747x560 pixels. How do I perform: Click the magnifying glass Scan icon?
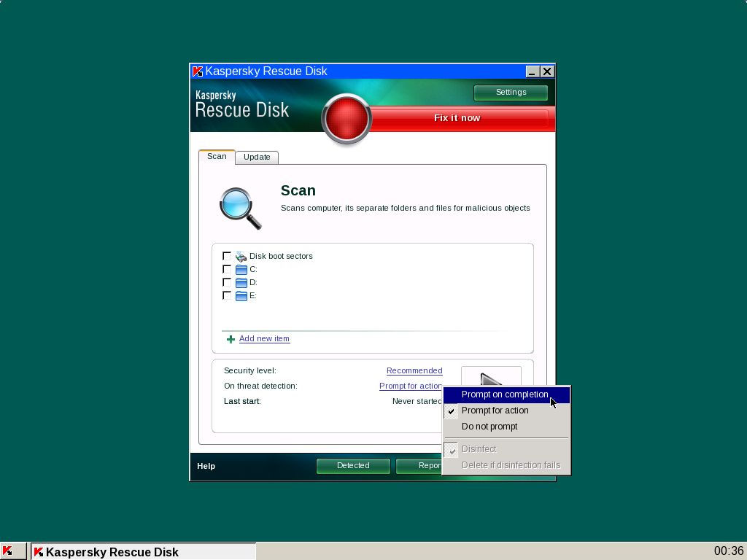point(240,209)
